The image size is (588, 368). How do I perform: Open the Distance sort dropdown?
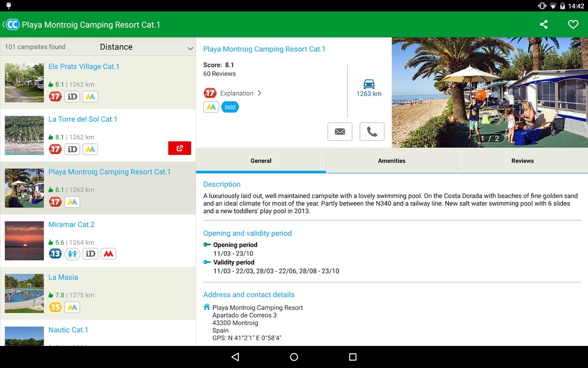coord(147,47)
